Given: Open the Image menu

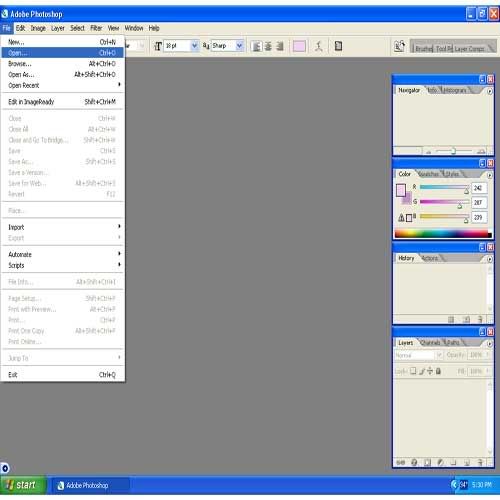Looking at the screenshot, I should click(38, 28).
